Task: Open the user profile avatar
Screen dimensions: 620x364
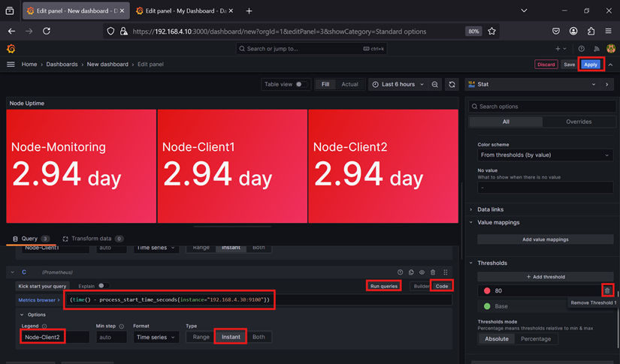Action: click(x=611, y=49)
